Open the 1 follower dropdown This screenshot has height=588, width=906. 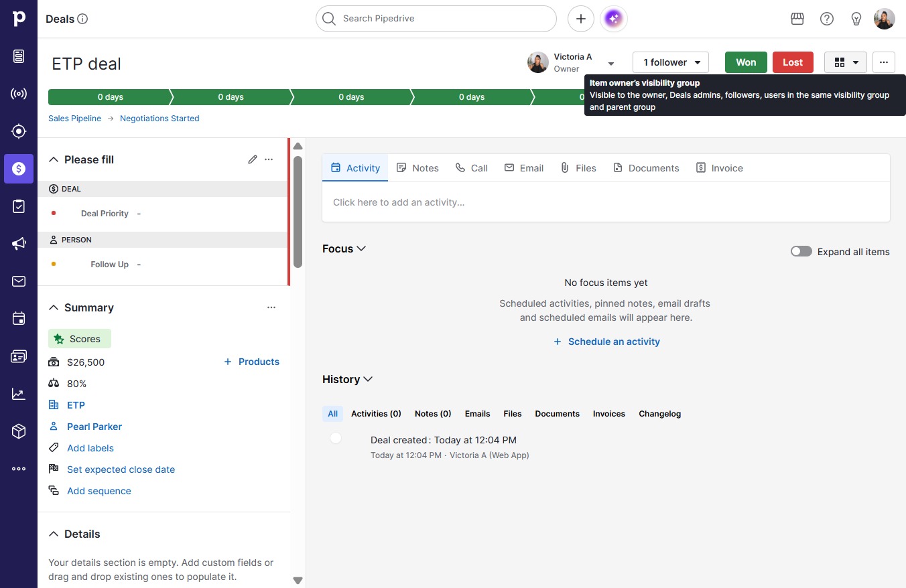point(671,62)
